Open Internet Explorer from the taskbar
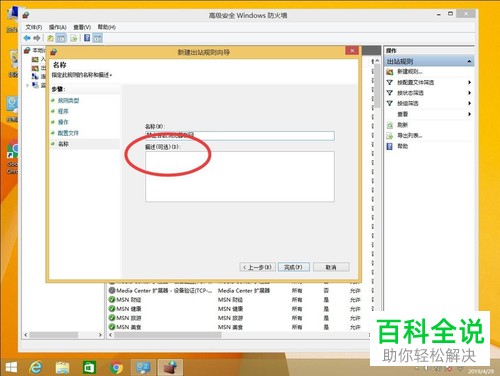 pyautogui.click(x=36, y=368)
